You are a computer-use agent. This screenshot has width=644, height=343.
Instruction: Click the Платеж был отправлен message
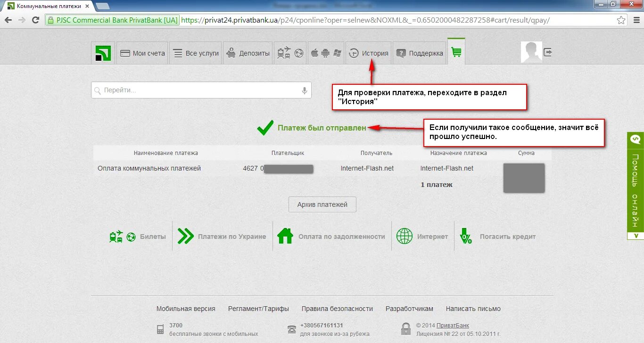(322, 128)
